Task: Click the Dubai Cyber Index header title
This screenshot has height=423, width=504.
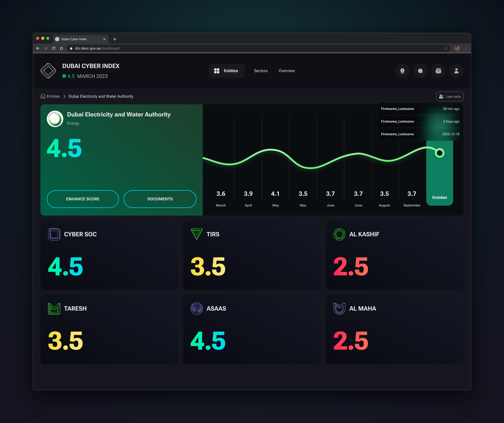Action: point(91,66)
